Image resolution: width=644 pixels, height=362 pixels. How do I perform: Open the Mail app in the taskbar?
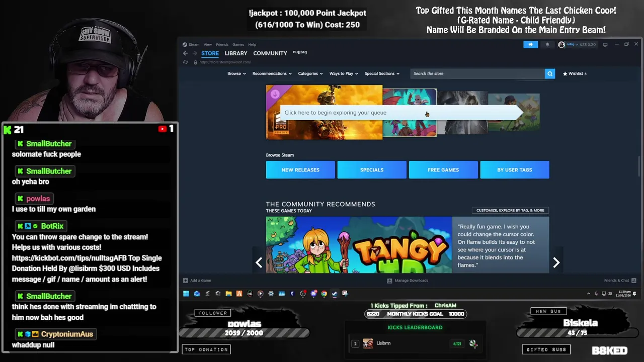[x=197, y=294]
